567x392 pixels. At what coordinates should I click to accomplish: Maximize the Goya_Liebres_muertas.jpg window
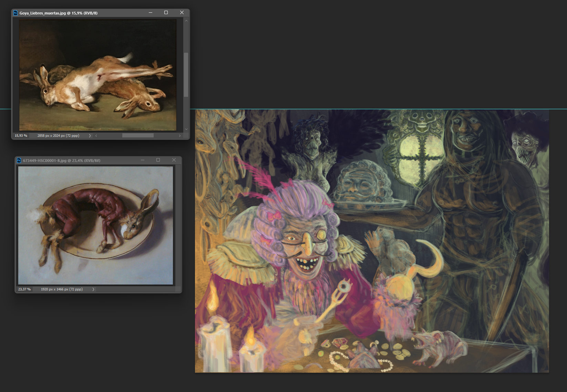click(166, 12)
